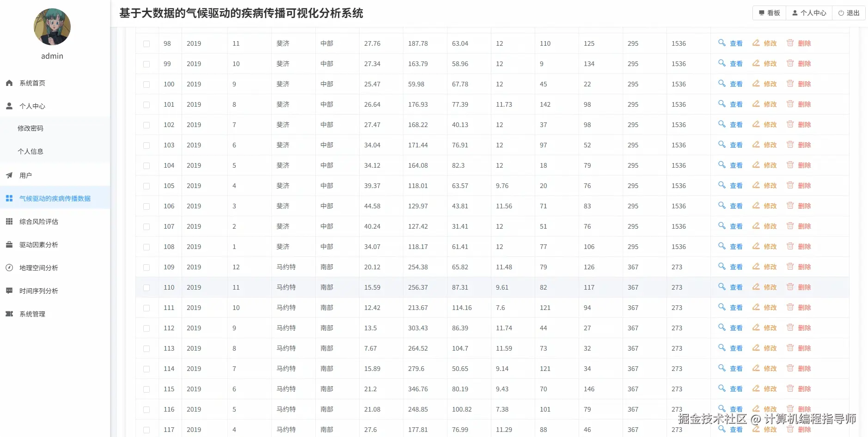
Task: Click the 综合风险评估 panel icon
Action: pyautogui.click(x=9, y=221)
